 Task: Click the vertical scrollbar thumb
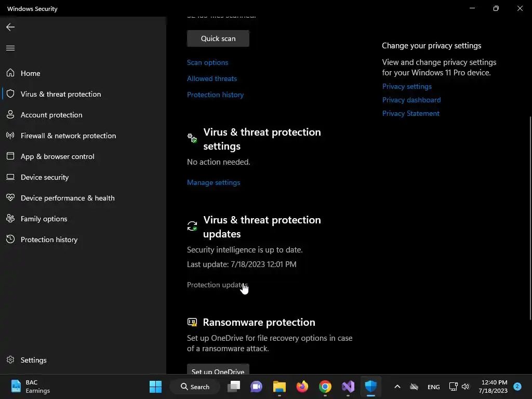(x=530, y=218)
